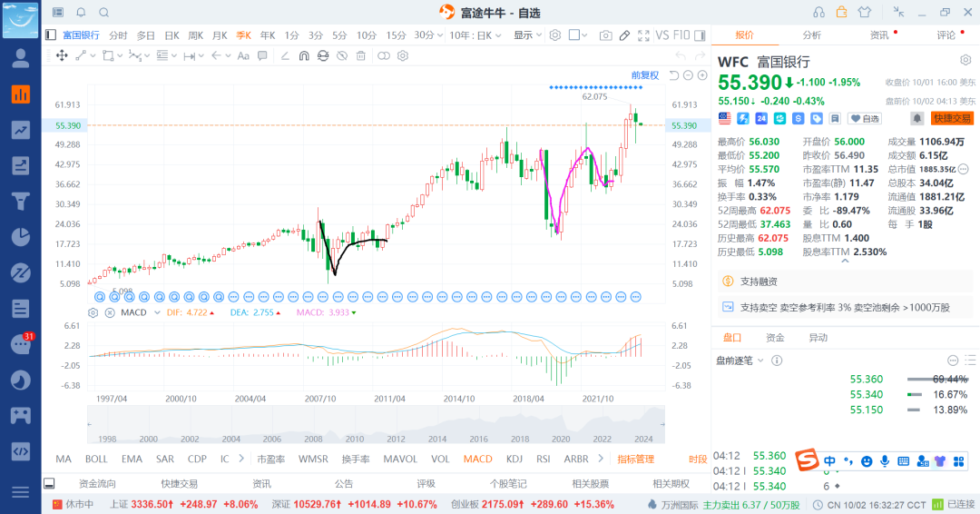Select the 月K period tab
The width and height of the screenshot is (980, 514).
pyautogui.click(x=220, y=35)
